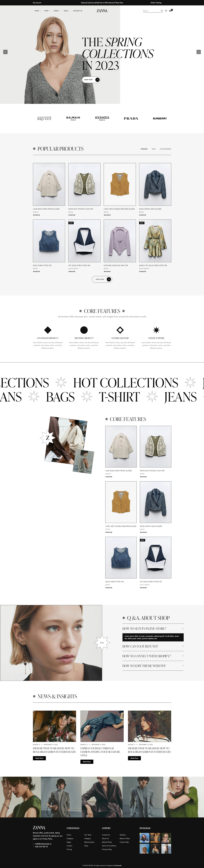This screenshot has width=204, height=868.
Task: Expand 'How to connect with Shopify?' question
Action: point(153,656)
